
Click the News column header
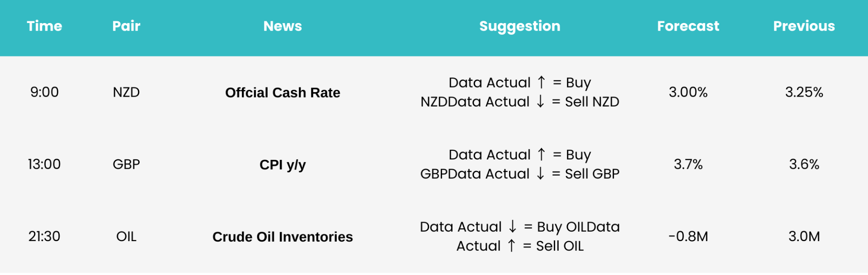pos(283,26)
